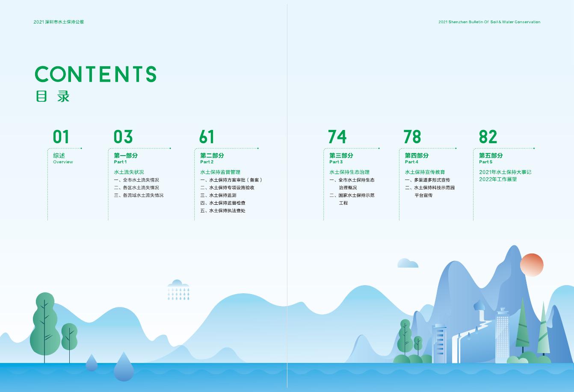Select 三、各流域水土流失情况
Viewport: 574px width, 392px height.
point(139,195)
